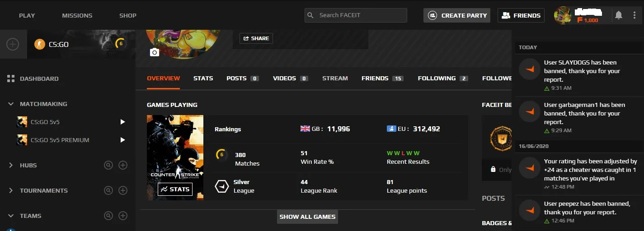Click the 11,996 GB ranking value
Screen dimensions: 644x231
point(338,129)
